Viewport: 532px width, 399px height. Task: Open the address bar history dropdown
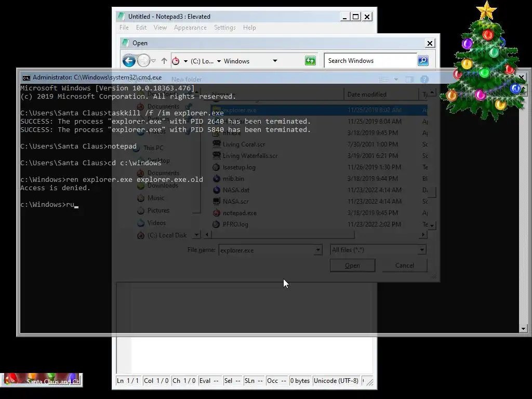275,61
